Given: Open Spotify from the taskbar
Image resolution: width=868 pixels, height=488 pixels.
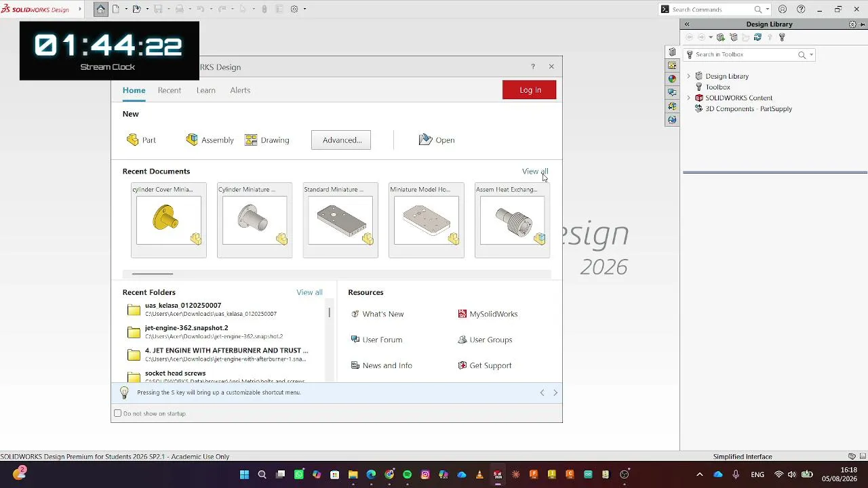Looking at the screenshot, I should (407, 474).
